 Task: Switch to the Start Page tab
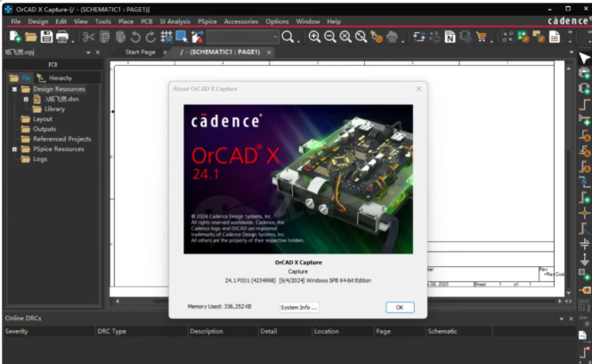[142, 53]
